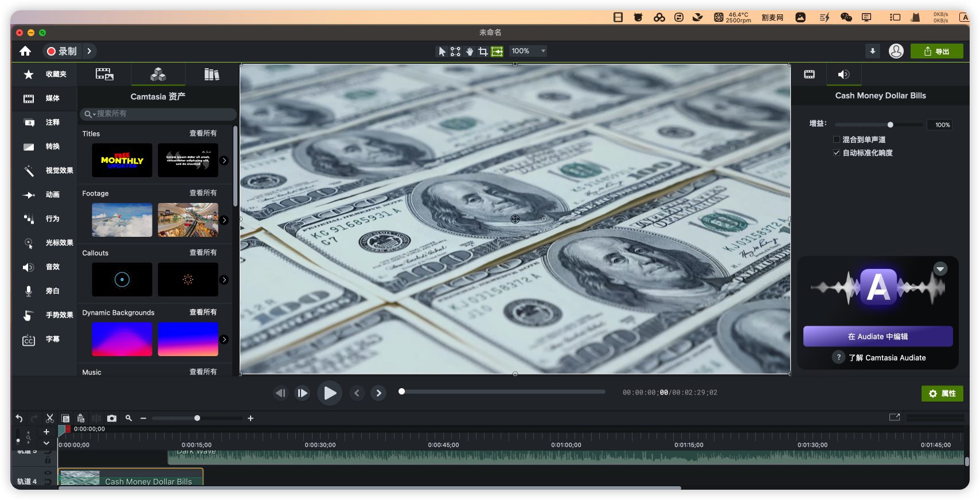Open the 行为 behaviors sidebar item
980x500 pixels.
pos(45,218)
